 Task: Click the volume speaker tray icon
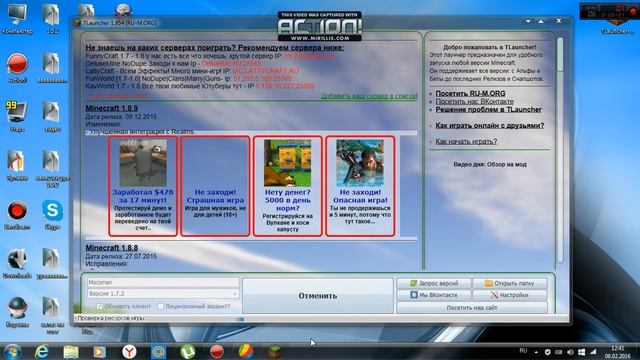click(570, 352)
